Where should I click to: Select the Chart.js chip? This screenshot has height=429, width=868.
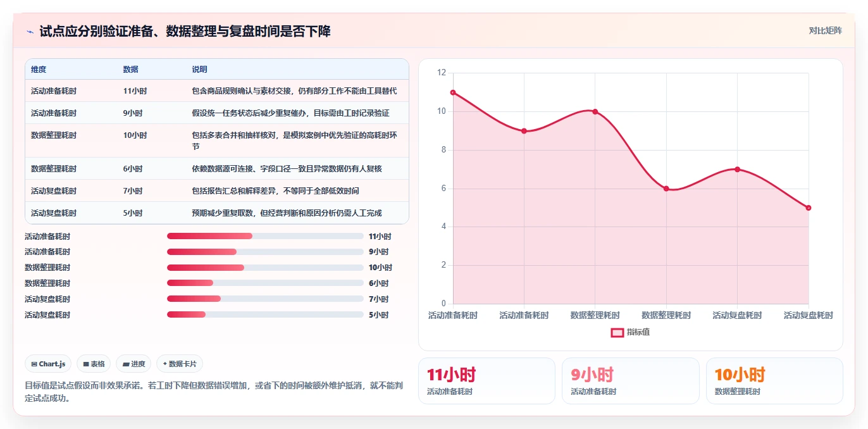[x=49, y=364]
